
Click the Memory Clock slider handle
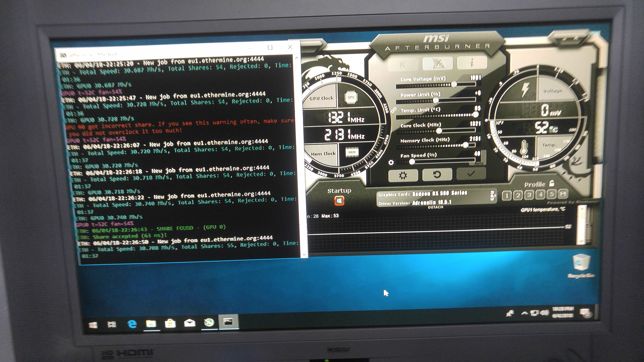(x=466, y=145)
